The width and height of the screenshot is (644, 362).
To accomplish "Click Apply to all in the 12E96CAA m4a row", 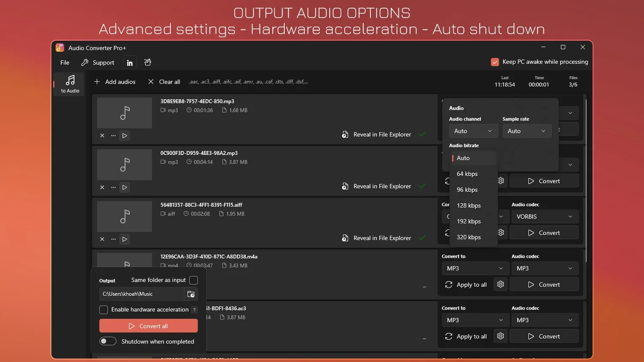I will pos(466,285).
